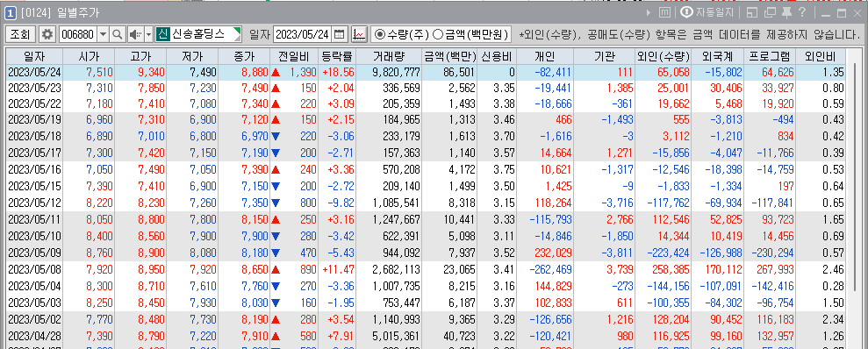
Task: Open the calendar date picker icon
Action: [340, 34]
